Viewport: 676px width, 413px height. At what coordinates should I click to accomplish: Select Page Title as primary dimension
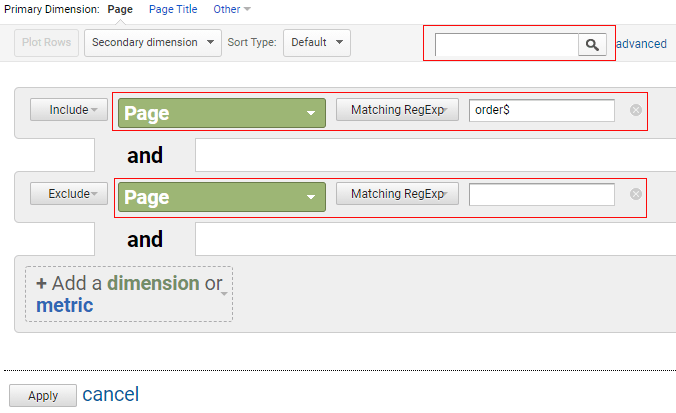(x=173, y=9)
